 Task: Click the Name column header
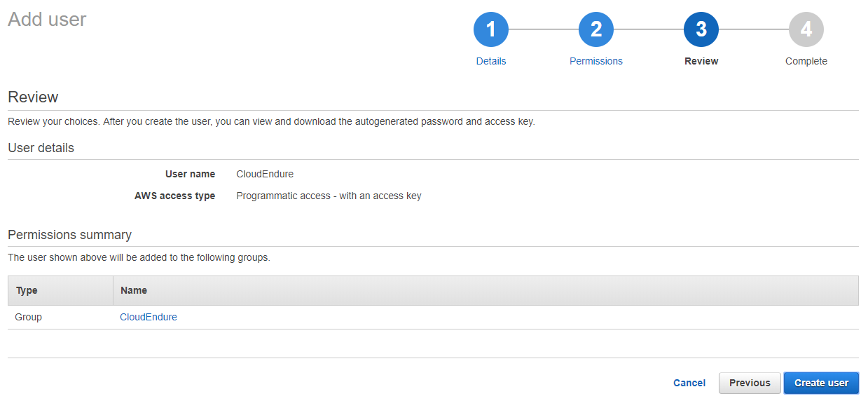pos(134,290)
